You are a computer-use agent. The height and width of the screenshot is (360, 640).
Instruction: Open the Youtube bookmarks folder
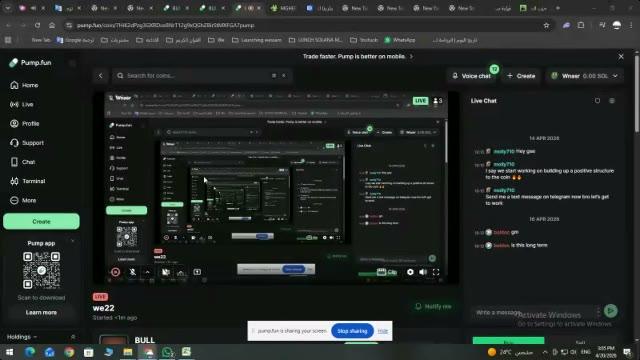click(x=364, y=40)
